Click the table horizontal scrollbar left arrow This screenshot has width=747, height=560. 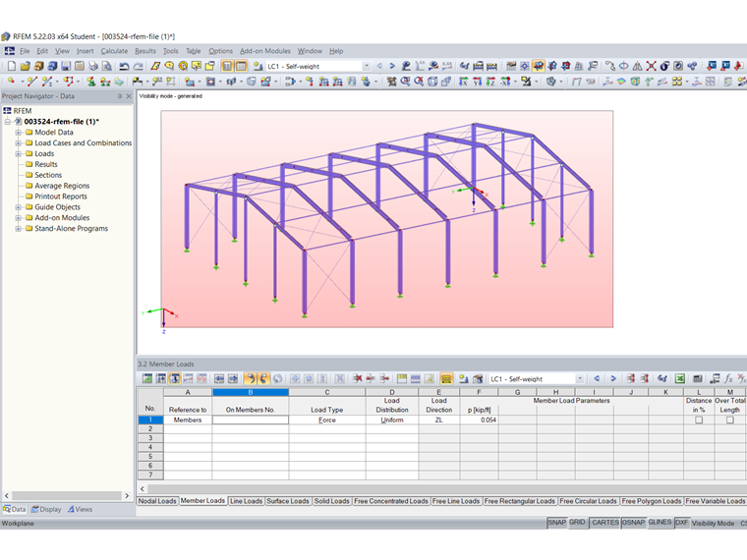click(x=142, y=488)
